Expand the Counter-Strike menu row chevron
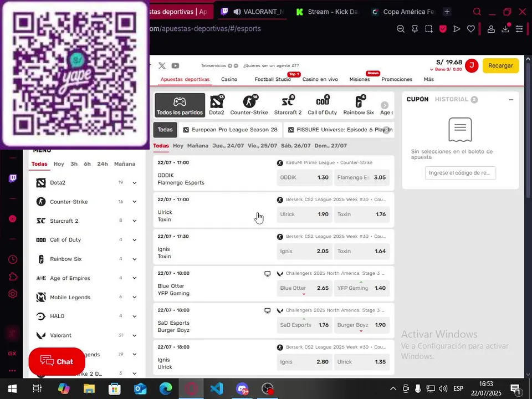The image size is (532, 399). [135, 202]
